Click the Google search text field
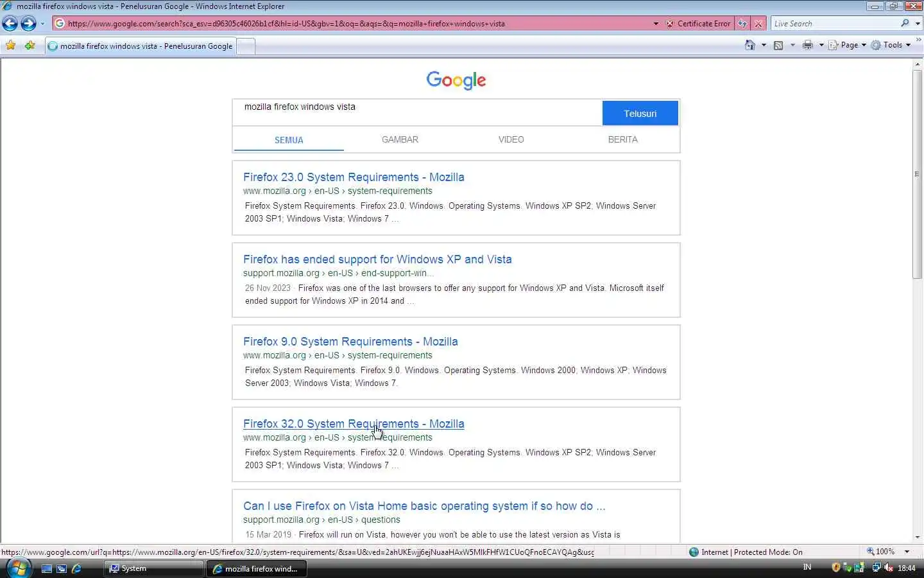This screenshot has height=578, width=924. (x=417, y=112)
